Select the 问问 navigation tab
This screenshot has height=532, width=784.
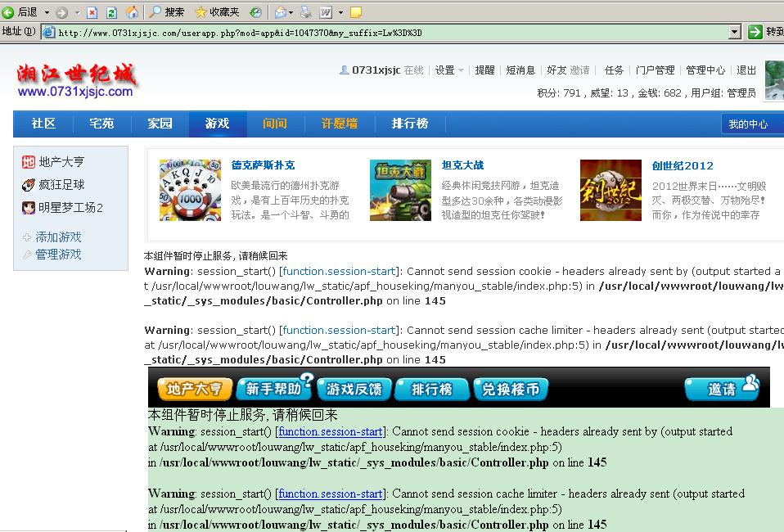tap(275, 124)
